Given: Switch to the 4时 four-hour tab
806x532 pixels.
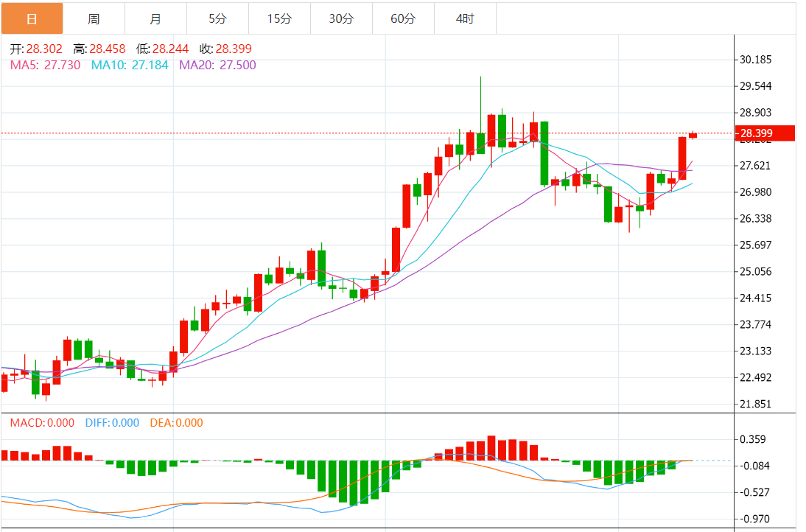Looking at the screenshot, I should point(465,18).
